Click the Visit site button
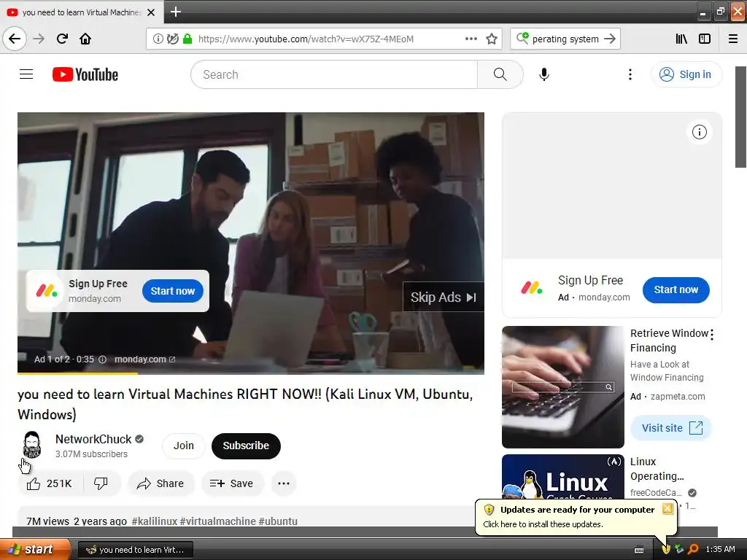The height and width of the screenshot is (560, 747). [671, 427]
